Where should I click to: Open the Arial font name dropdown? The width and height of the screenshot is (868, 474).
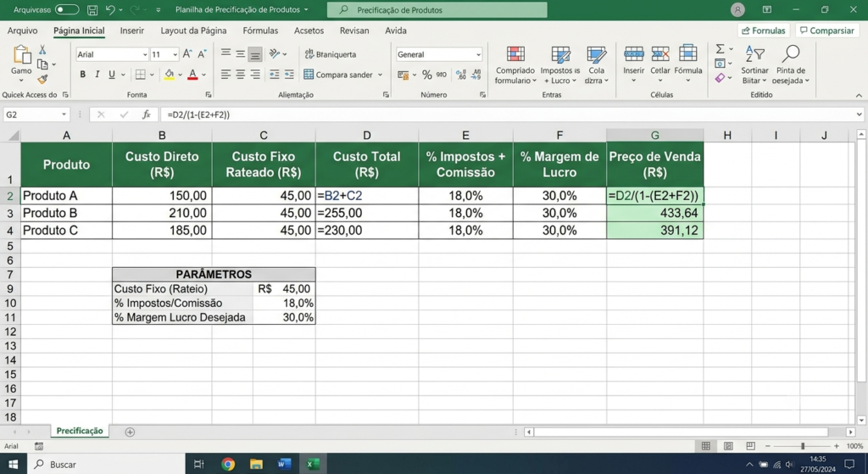click(145, 54)
